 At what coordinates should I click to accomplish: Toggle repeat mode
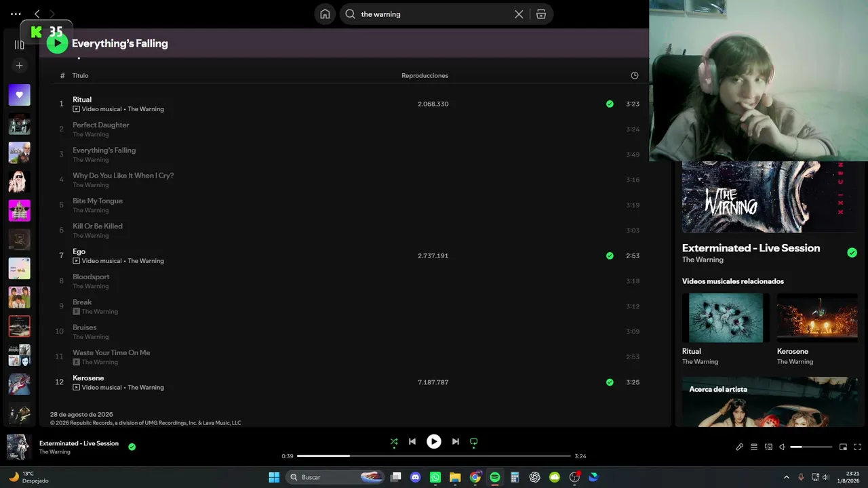[473, 442]
